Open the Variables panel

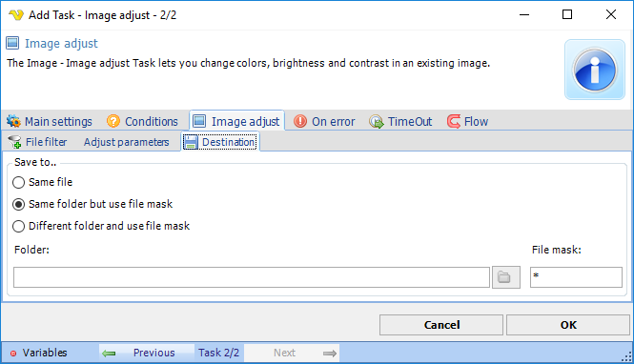click(x=39, y=353)
